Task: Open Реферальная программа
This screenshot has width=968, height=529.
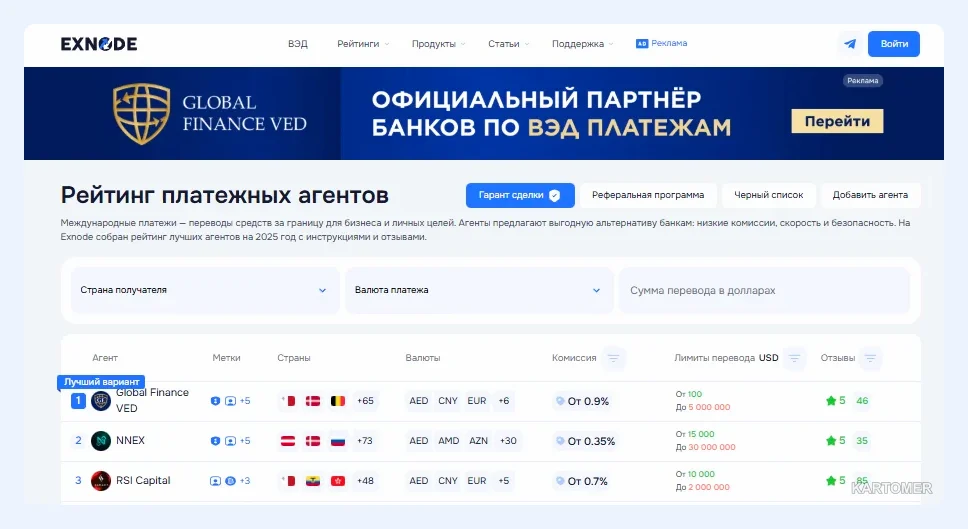Action: click(x=648, y=195)
